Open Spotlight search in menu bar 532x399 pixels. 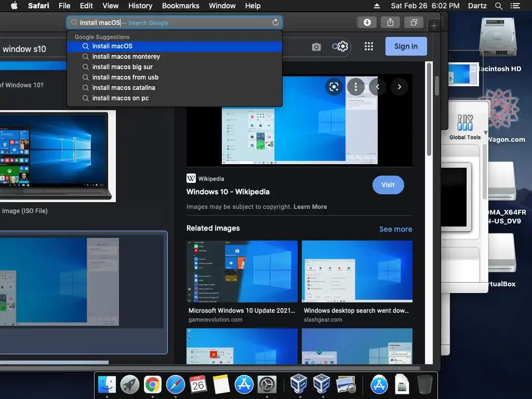(x=498, y=6)
